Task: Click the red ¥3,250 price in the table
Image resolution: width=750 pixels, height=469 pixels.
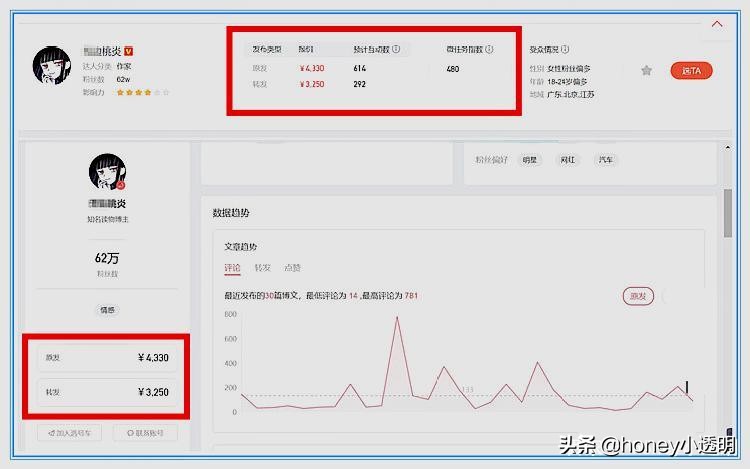Action: tap(312, 84)
